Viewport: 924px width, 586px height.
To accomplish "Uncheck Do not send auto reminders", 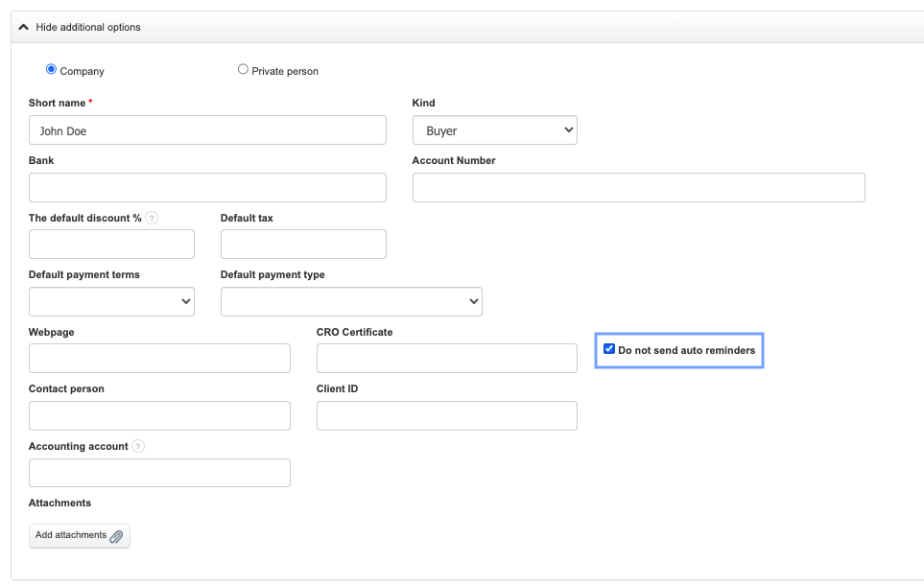I will pyautogui.click(x=609, y=350).
